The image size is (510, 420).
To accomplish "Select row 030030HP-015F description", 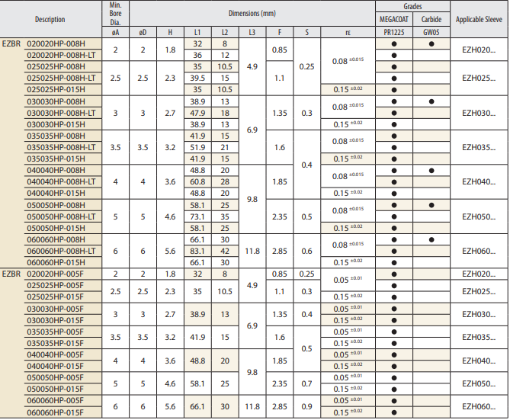I will click(x=55, y=320).
